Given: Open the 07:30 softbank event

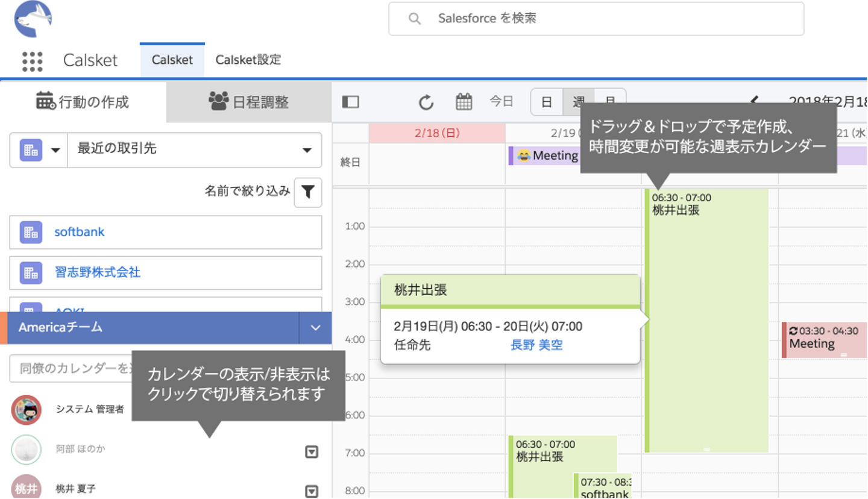Looking at the screenshot, I should (x=603, y=487).
